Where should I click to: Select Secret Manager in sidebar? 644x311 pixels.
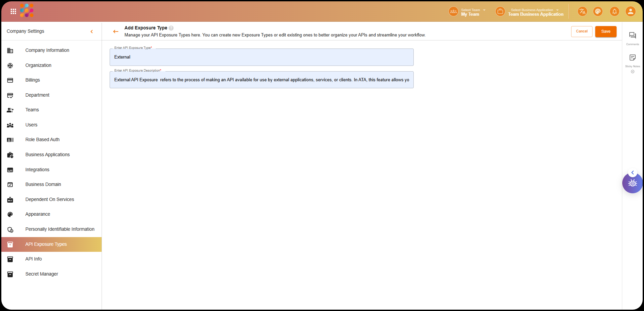42,274
